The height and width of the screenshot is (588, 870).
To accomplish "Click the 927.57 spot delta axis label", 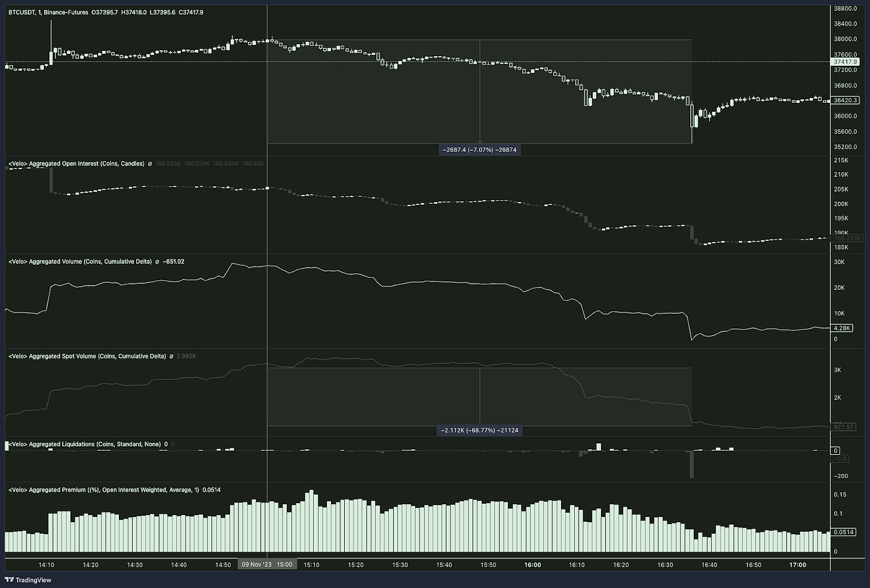I will (844, 427).
